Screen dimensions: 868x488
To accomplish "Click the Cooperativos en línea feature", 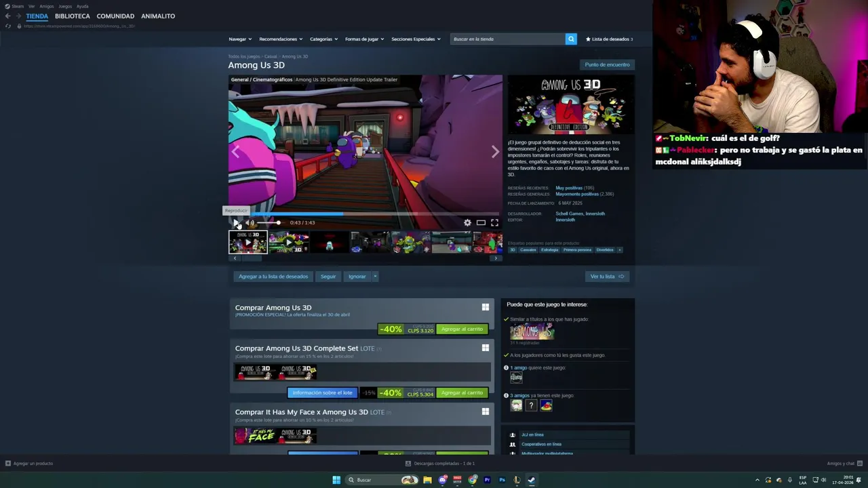I will tap(541, 445).
